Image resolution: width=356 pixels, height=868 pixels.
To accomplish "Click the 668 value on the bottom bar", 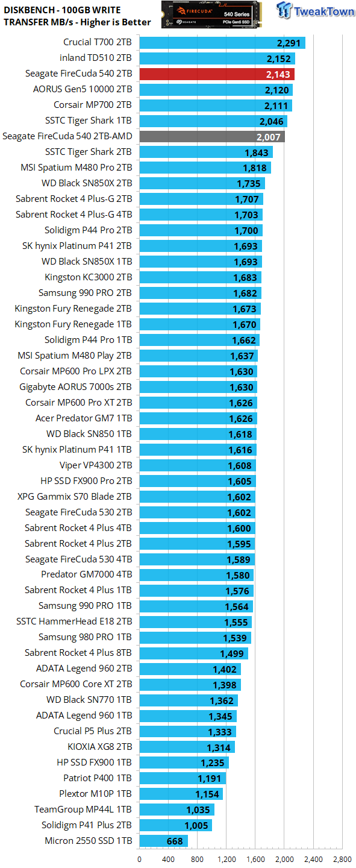I will 175,841.
